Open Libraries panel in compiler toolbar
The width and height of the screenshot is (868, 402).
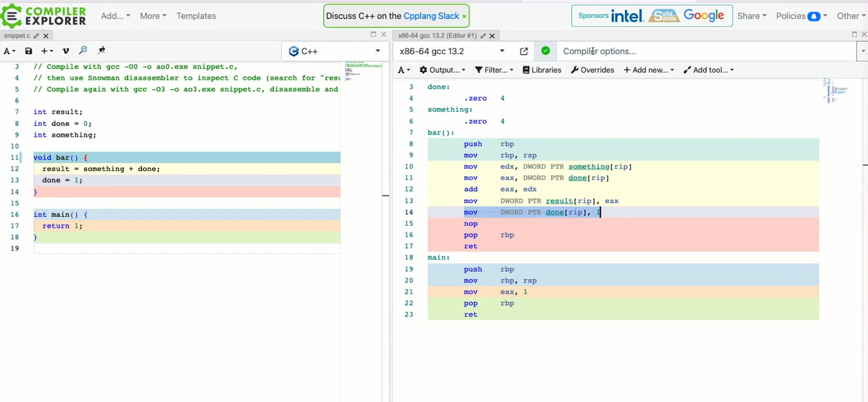[x=542, y=70]
